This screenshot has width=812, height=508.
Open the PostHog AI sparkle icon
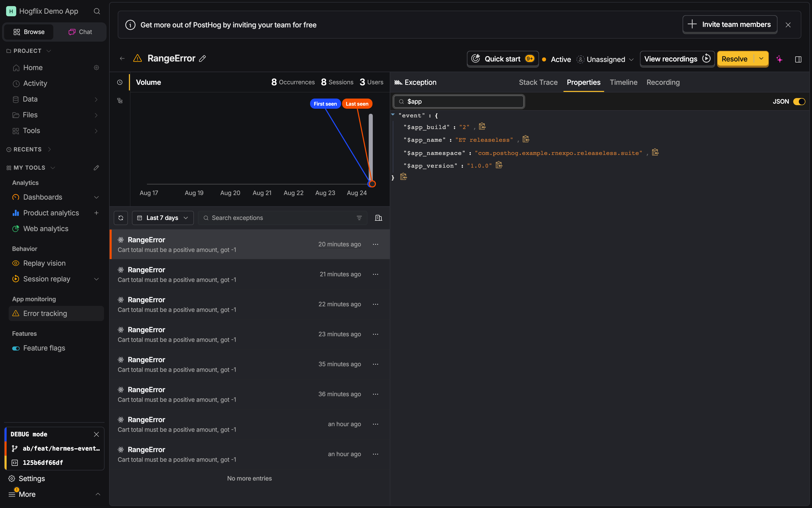click(779, 59)
